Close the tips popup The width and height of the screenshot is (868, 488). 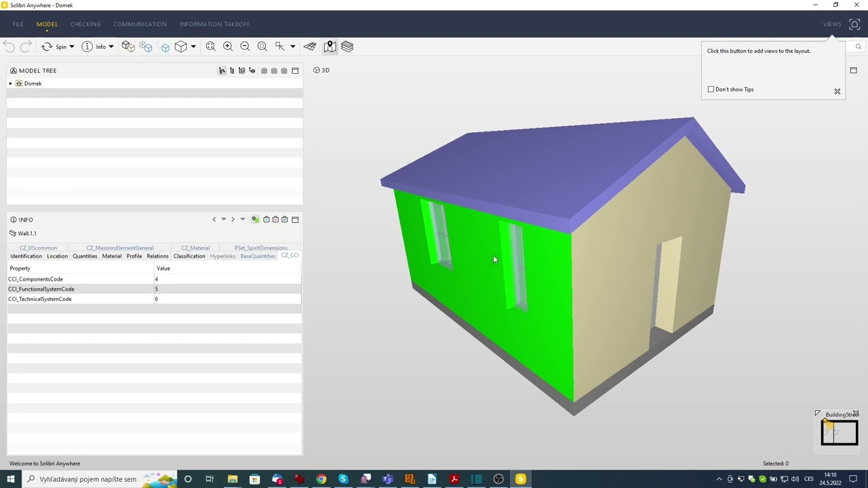click(837, 91)
